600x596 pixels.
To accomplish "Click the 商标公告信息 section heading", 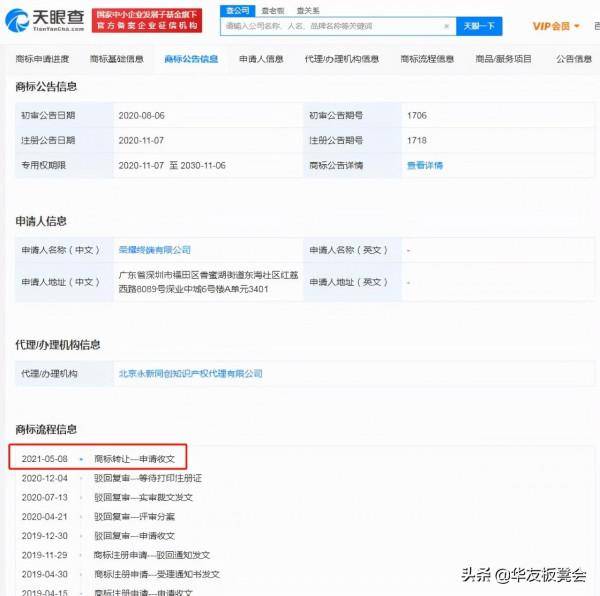I will pos(46,86).
